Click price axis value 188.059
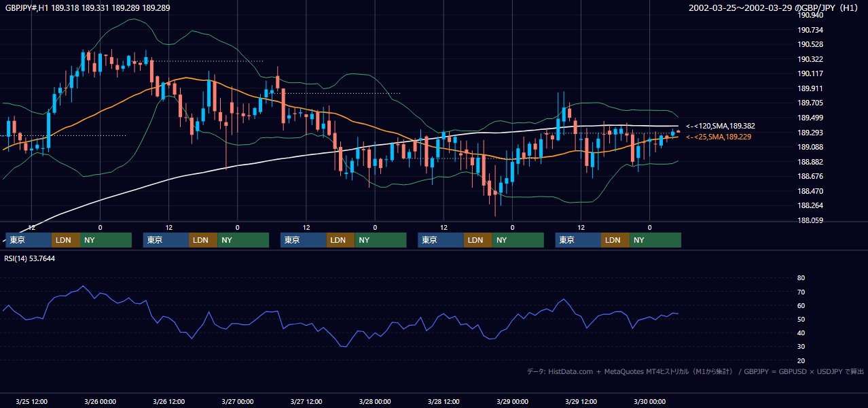 [x=810, y=220]
